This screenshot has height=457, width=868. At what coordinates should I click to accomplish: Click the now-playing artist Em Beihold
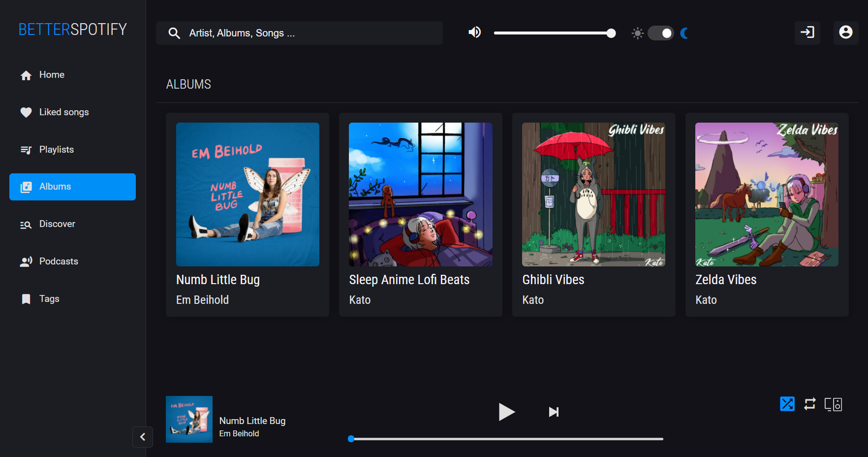click(239, 434)
